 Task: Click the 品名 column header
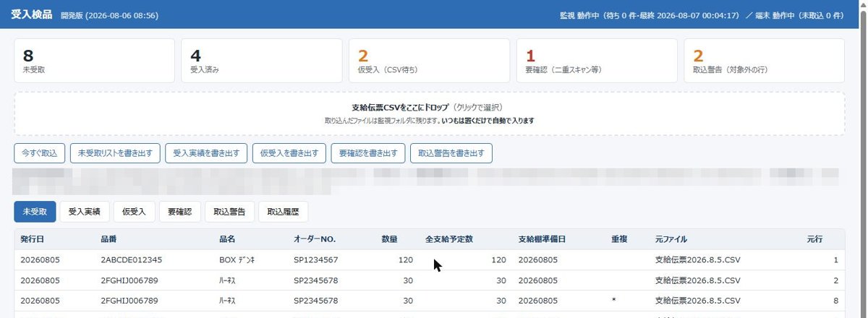pyautogui.click(x=227, y=239)
